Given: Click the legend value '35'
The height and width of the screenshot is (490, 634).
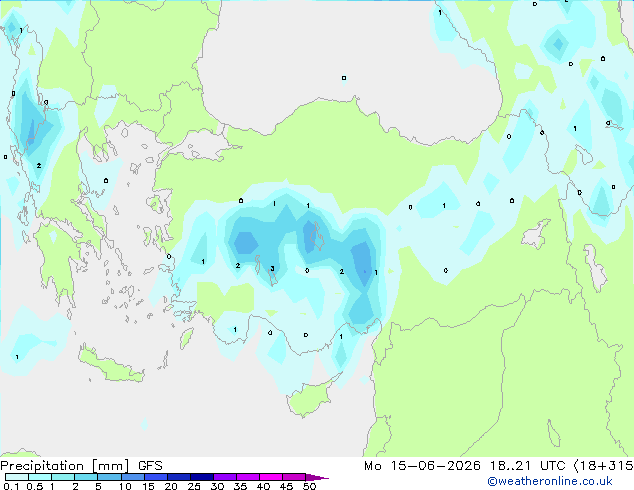Looking at the screenshot, I should [240, 486].
